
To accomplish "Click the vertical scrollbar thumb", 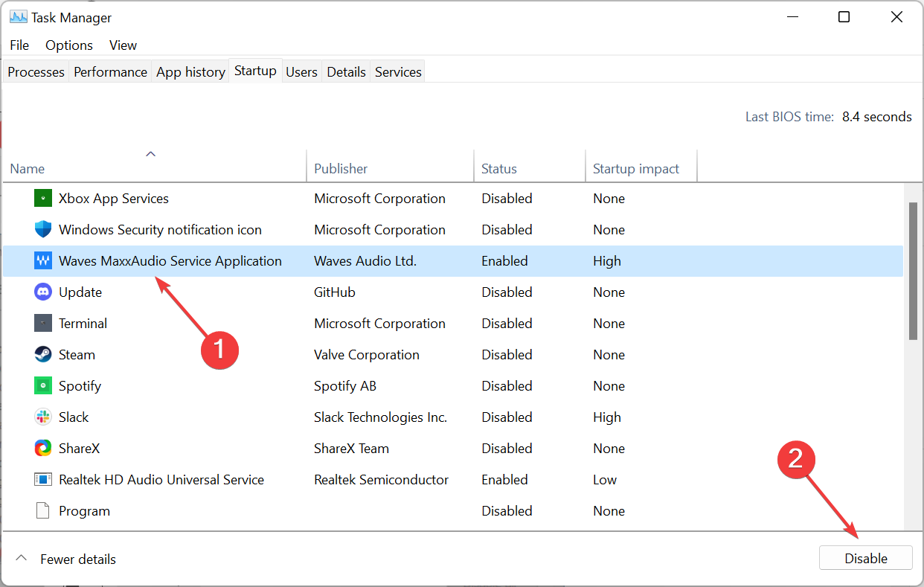I will click(x=913, y=271).
